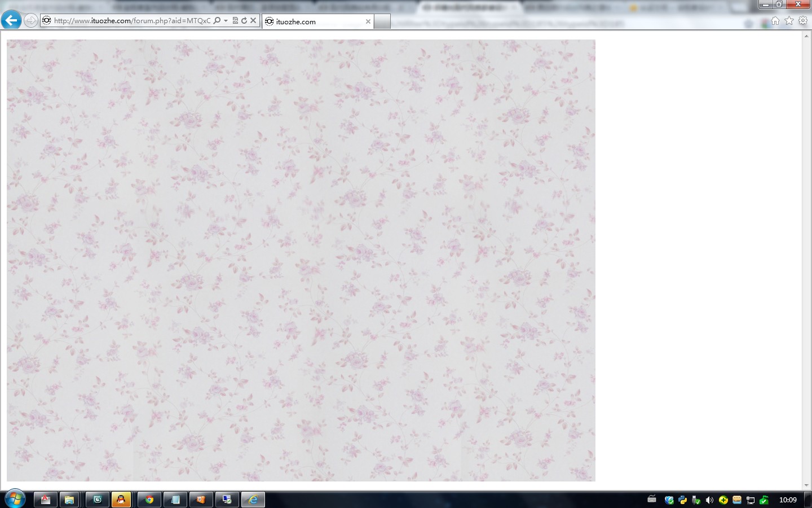Close the Internet Explorer window
This screenshot has width=812, height=508.
798,4
